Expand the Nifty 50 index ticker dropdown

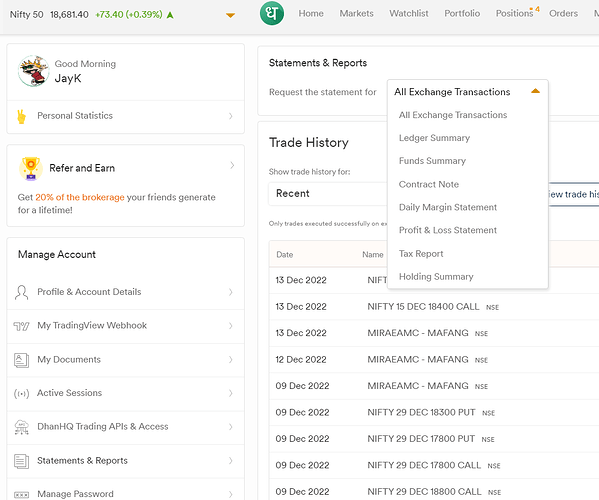[230, 15]
